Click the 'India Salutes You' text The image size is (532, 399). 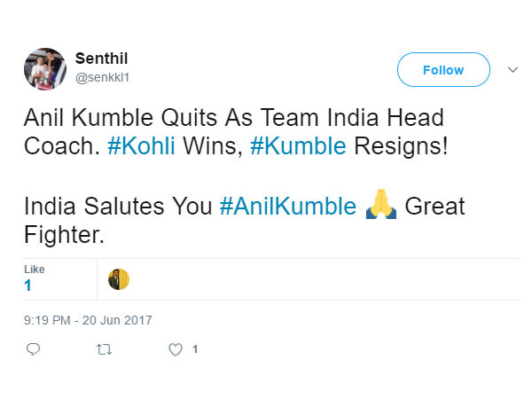tap(117, 207)
